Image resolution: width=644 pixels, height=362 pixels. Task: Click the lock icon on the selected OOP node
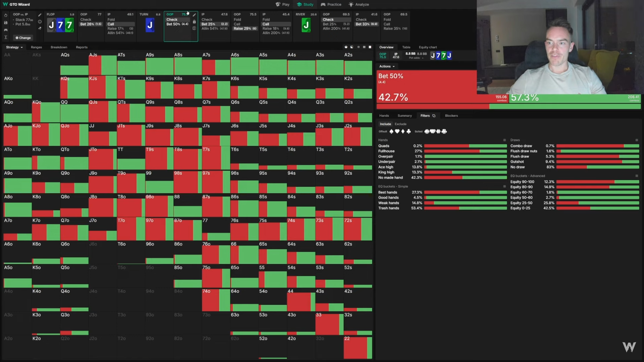pyautogui.click(x=194, y=22)
